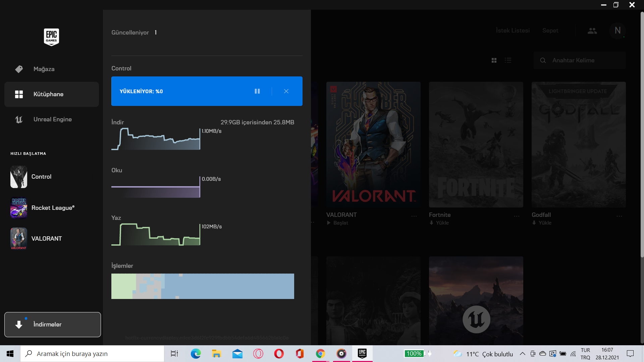
Task: Open Fortnite three-dot options menu
Action: point(517,216)
